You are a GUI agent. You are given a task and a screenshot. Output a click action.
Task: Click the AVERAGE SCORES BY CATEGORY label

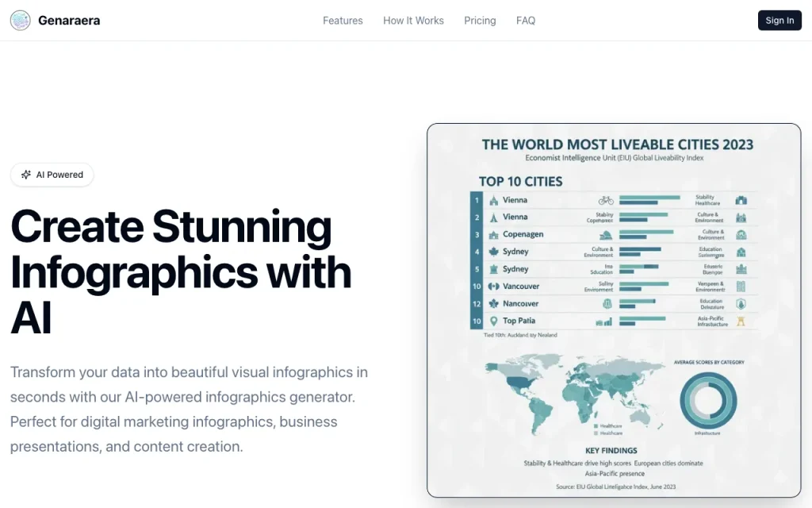(x=709, y=362)
